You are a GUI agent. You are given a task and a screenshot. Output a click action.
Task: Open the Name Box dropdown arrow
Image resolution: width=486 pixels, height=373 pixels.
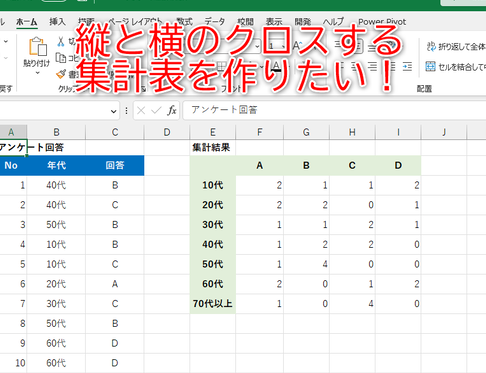(x=114, y=111)
